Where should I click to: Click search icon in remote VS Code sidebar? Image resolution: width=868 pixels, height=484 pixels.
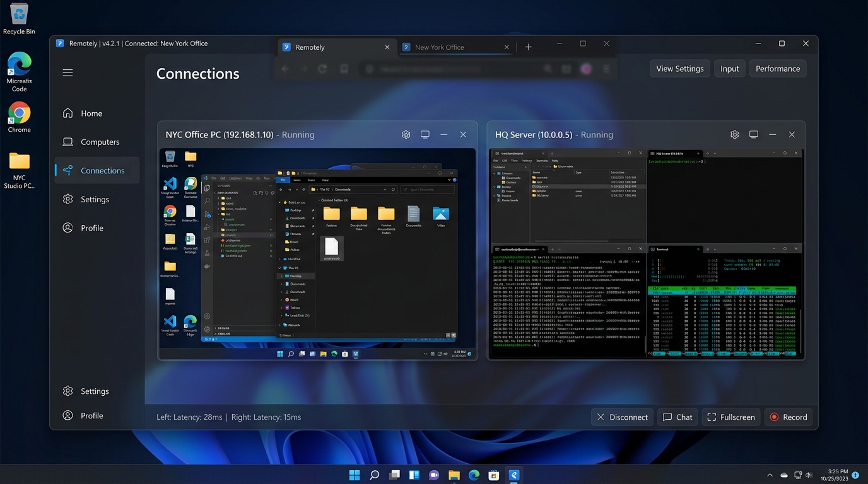pyautogui.click(x=207, y=201)
